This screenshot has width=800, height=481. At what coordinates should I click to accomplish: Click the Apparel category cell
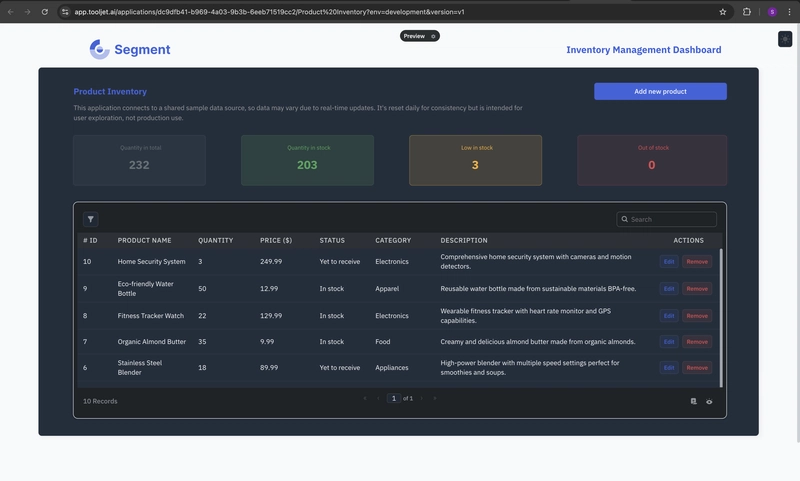(387, 289)
